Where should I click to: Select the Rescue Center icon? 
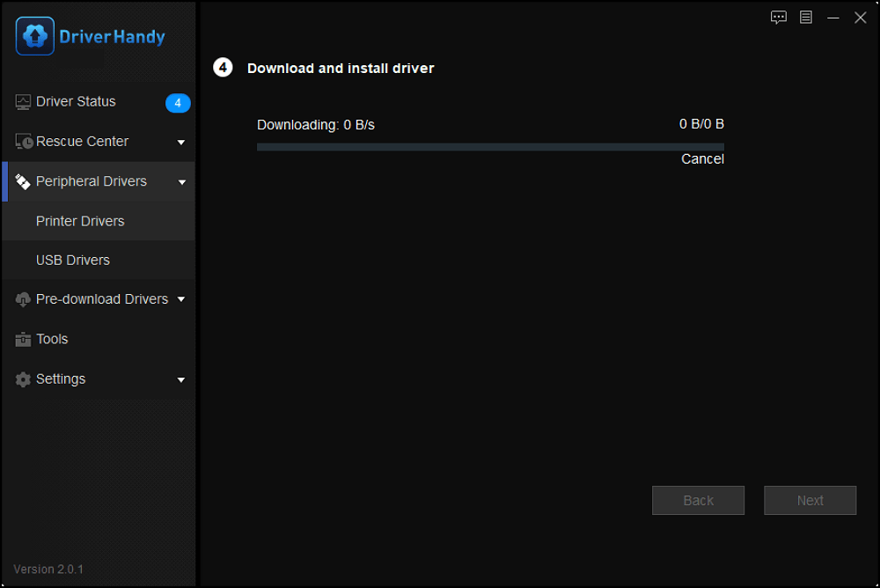[x=22, y=141]
